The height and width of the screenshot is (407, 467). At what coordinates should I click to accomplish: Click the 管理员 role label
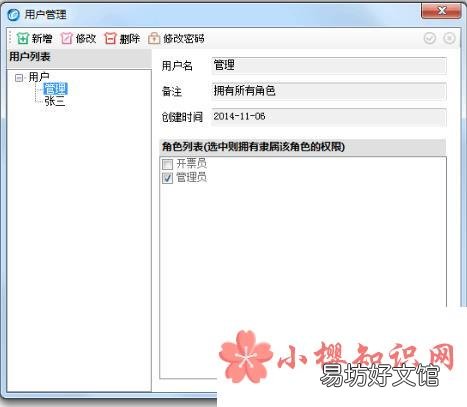[x=191, y=177]
